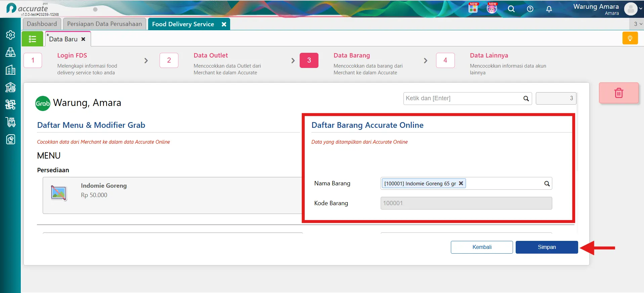Viewport: 644px width, 293px height.
Task: Click the Persediaan category label
Action: [53, 170]
